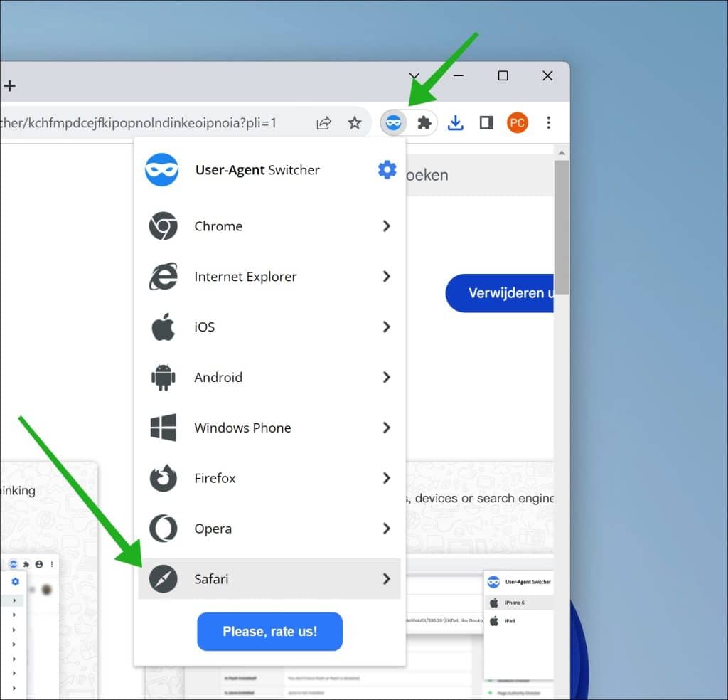Expand the Internet Explorer submenu arrow

pyautogui.click(x=386, y=277)
